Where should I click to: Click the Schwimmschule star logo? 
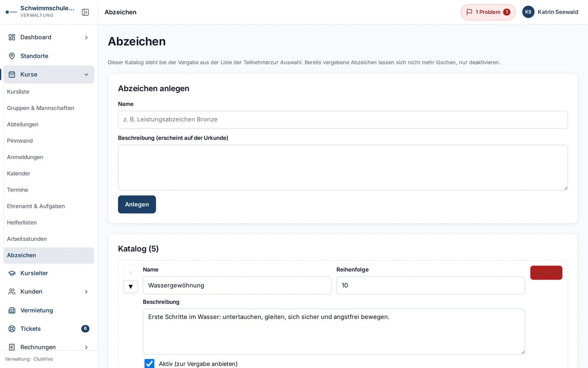point(11,12)
